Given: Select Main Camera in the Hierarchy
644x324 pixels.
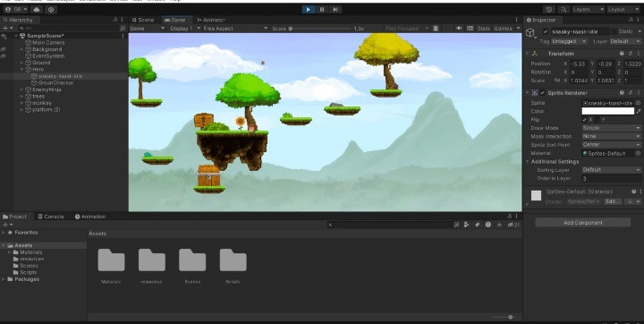Looking at the screenshot, I should 48,42.
